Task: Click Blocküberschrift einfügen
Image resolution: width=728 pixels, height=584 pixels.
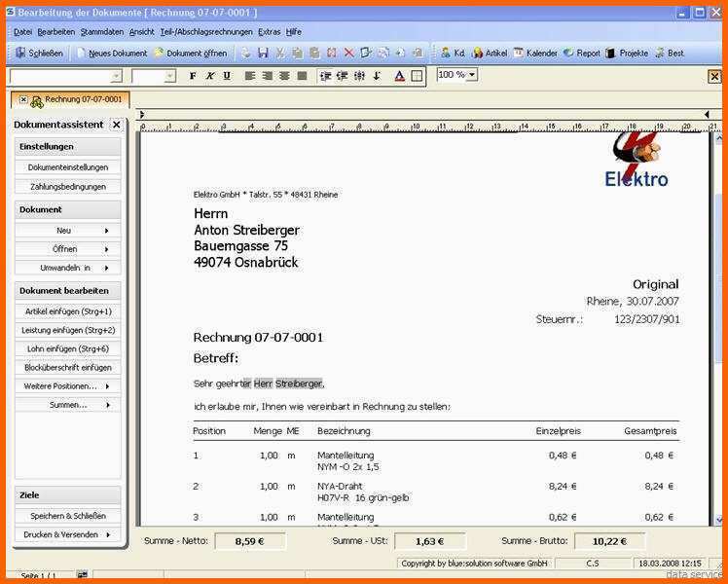Action: pyautogui.click(x=68, y=367)
